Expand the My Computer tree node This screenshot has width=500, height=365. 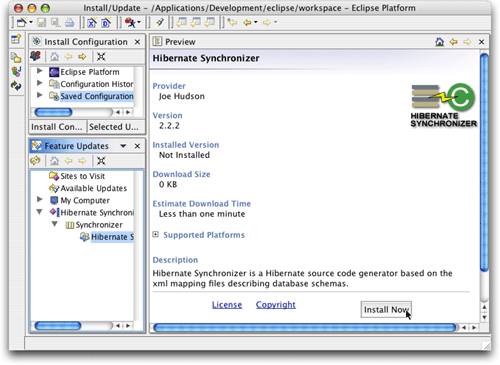(x=39, y=199)
